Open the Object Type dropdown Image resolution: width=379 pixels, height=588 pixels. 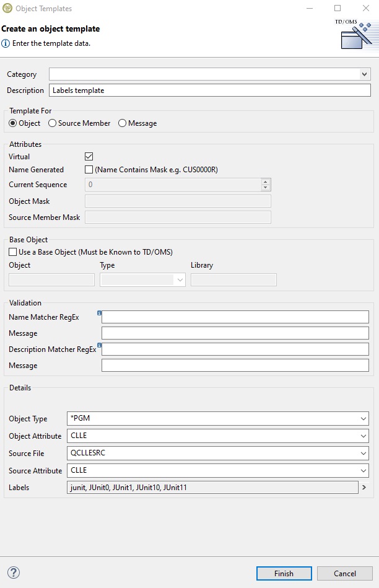362,419
